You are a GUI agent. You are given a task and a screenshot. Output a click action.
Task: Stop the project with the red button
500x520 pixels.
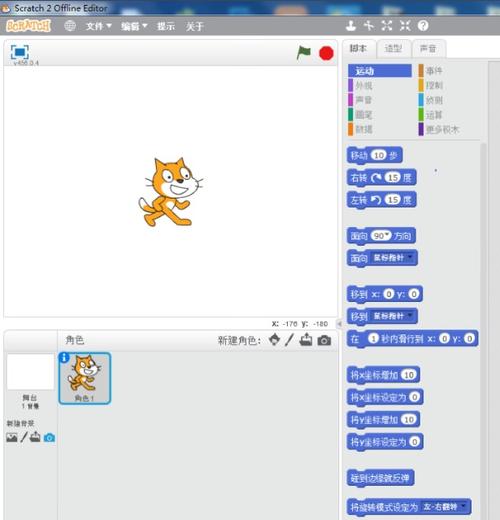click(326, 53)
